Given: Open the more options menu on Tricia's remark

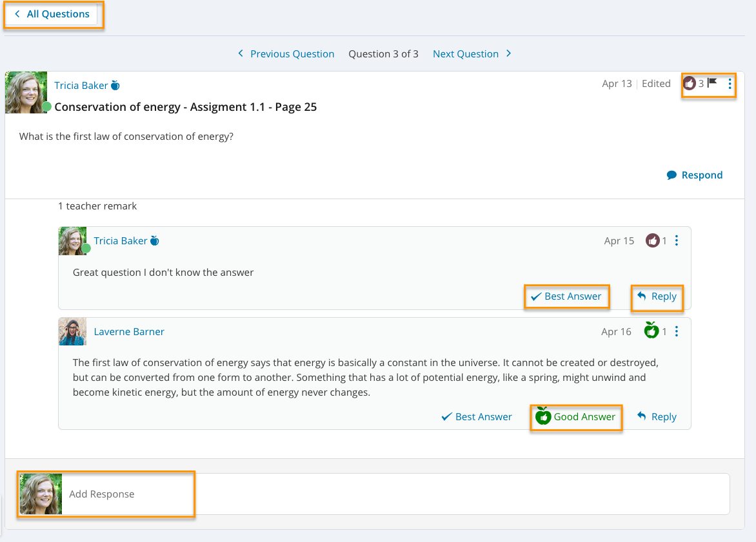Looking at the screenshot, I should 677,240.
